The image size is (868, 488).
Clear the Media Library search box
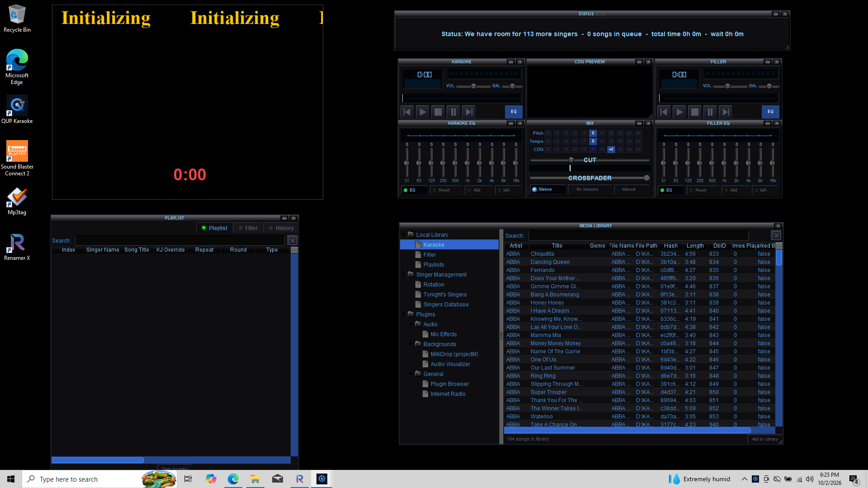[x=776, y=236]
